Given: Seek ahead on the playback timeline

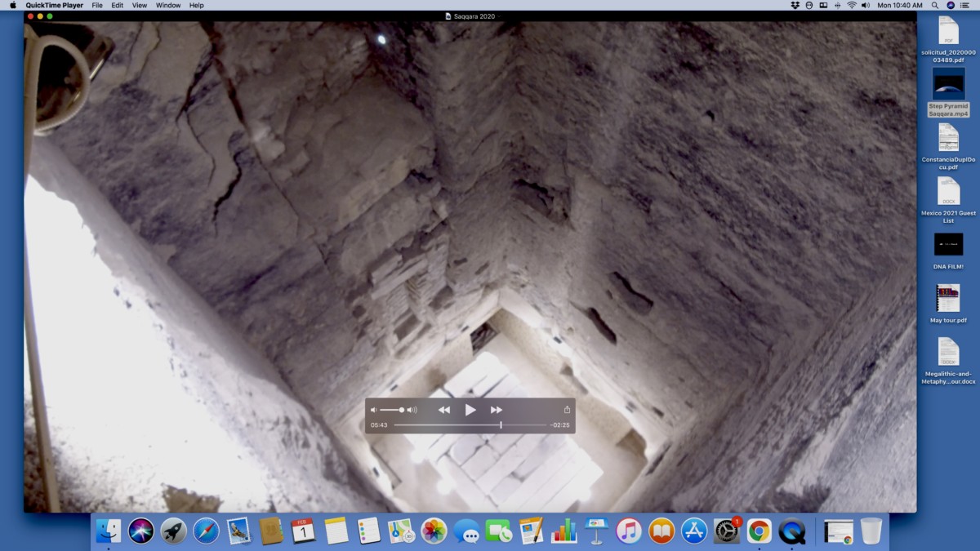Looking at the screenshot, I should click(531, 424).
